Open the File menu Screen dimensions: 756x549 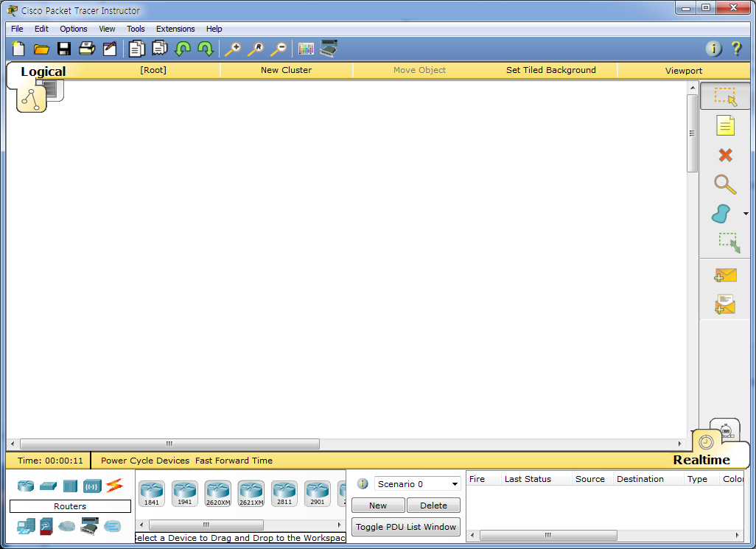(17, 29)
